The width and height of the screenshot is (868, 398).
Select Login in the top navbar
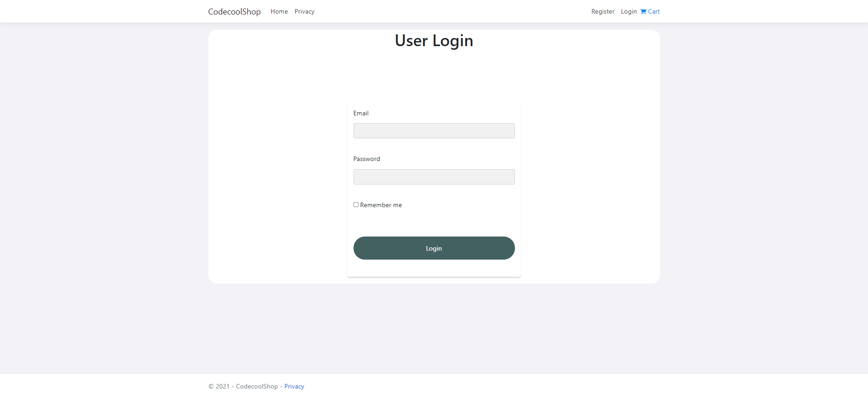628,12
